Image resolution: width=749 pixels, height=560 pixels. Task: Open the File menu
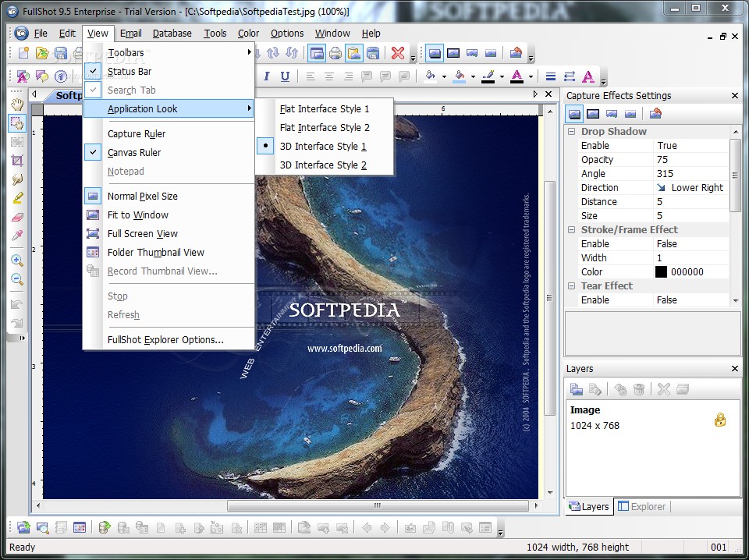[41, 34]
